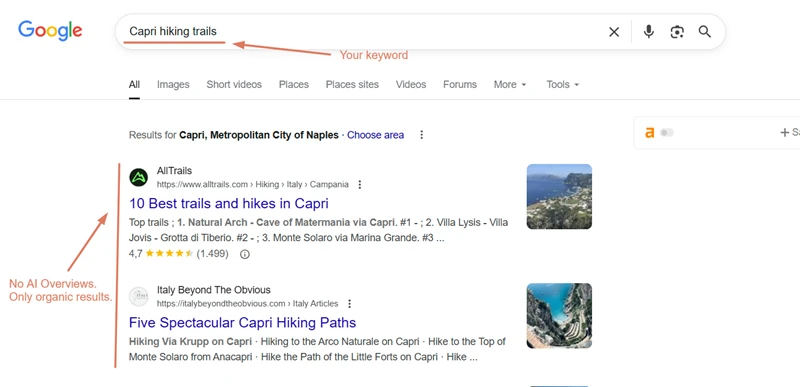800x387 pixels.
Task: Open '10 Best trails and hikes in Capri'
Action: [229, 203]
